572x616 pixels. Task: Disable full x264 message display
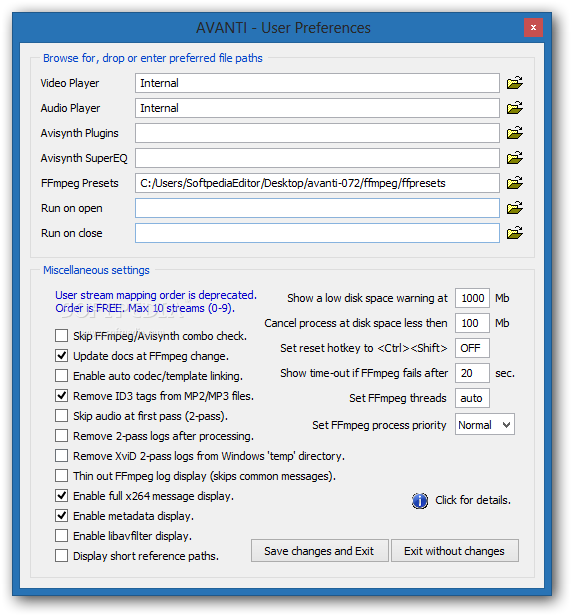click(61, 496)
